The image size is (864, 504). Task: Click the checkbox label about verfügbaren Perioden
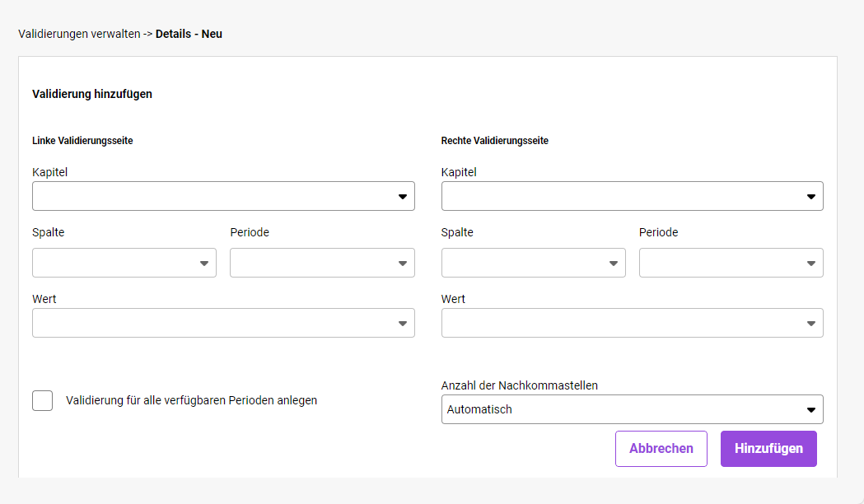point(192,400)
